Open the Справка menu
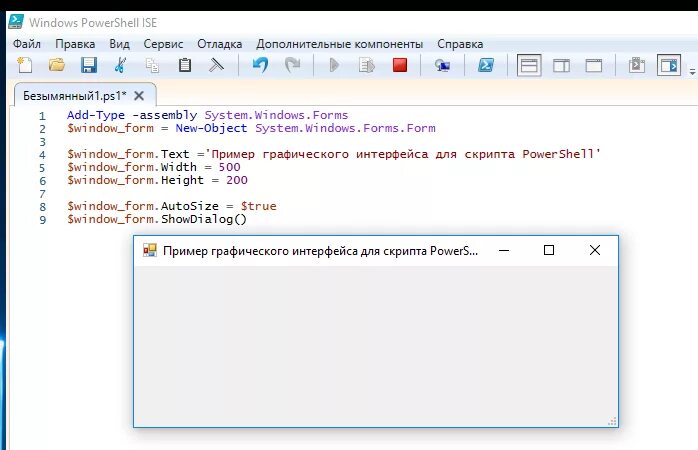 [x=460, y=44]
